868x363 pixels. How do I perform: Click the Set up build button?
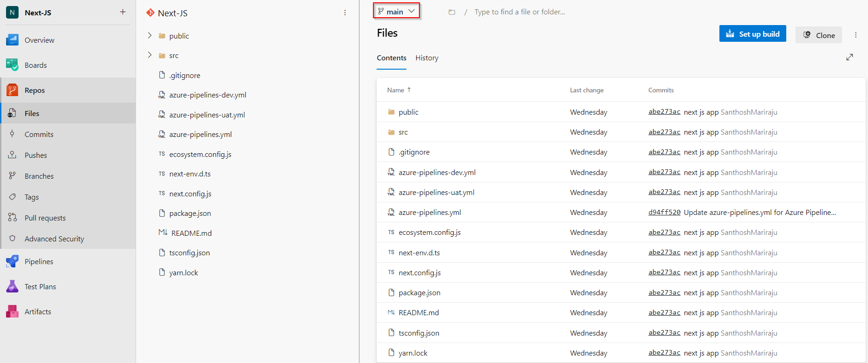pyautogui.click(x=752, y=34)
